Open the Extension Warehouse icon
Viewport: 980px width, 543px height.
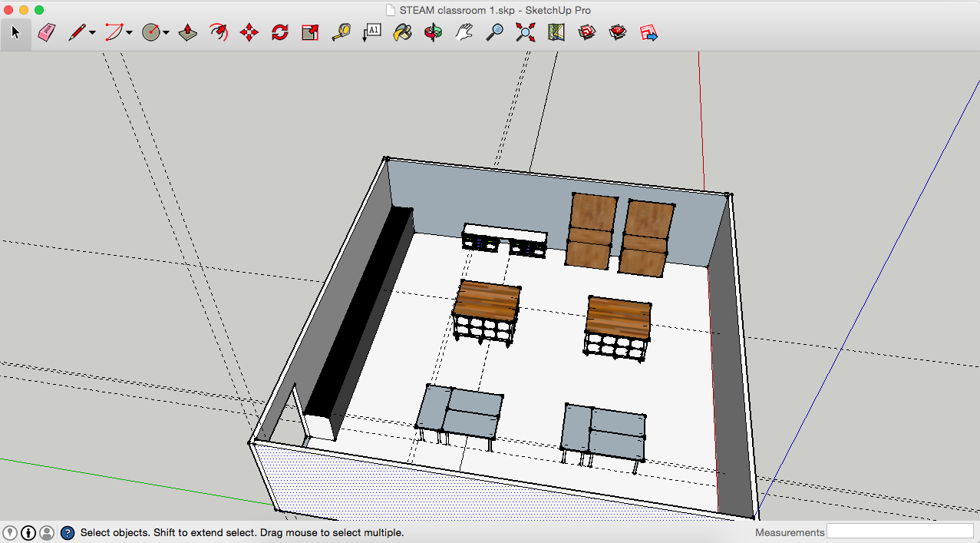(618, 33)
